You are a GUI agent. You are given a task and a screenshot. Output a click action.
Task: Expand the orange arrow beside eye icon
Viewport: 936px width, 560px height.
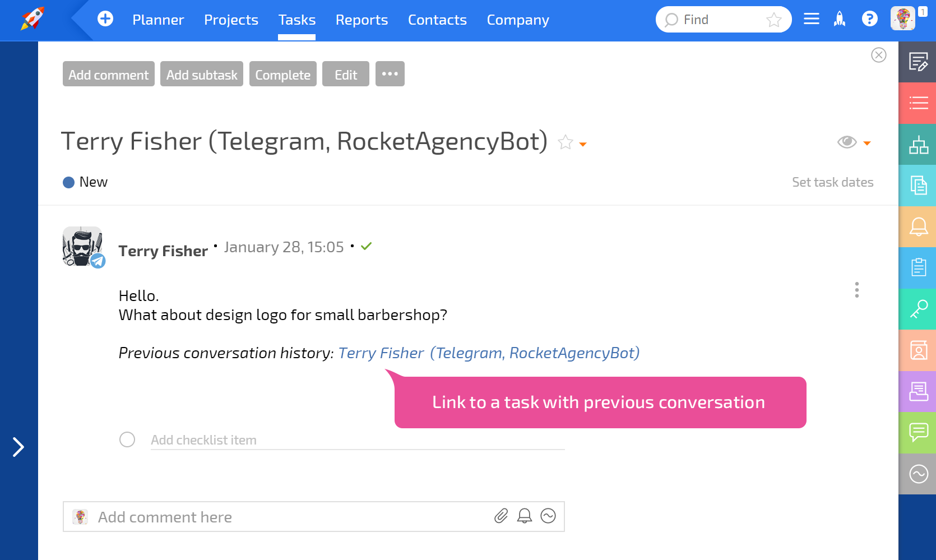point(867,144)
